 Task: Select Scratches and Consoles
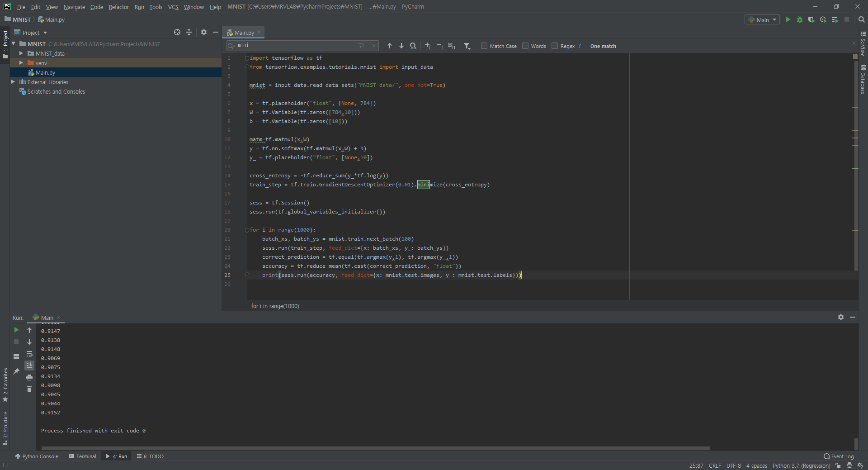[x=56, y=91]
